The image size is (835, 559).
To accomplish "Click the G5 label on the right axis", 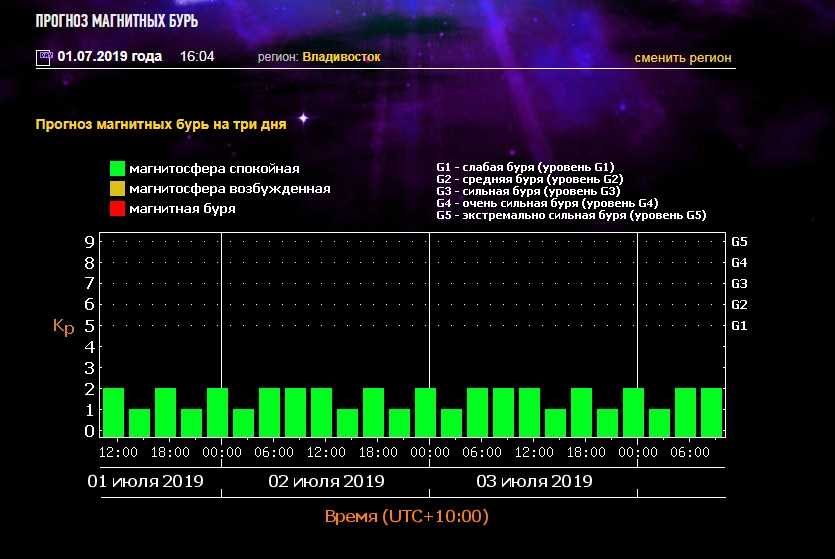I will (x=739, y=242).
